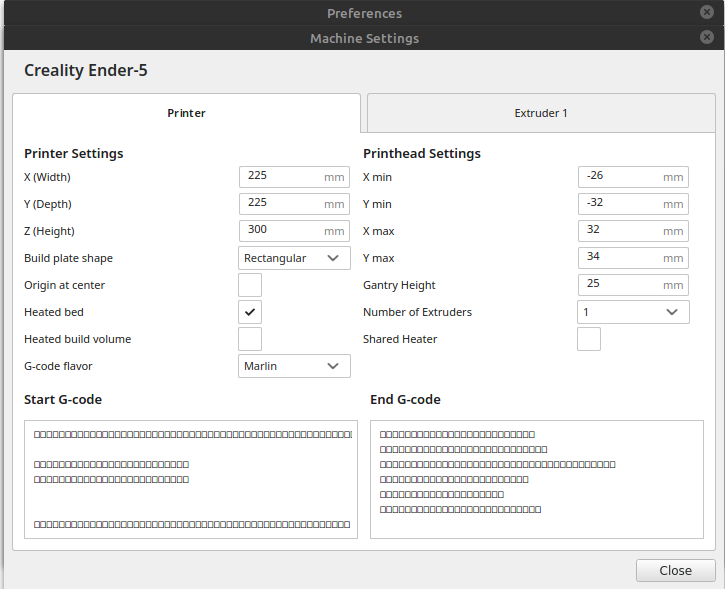The image size is (725, 589).
Task: Expand the Number of Extruders dropdown
Action: pyautogui.click(x=633, y=312)
